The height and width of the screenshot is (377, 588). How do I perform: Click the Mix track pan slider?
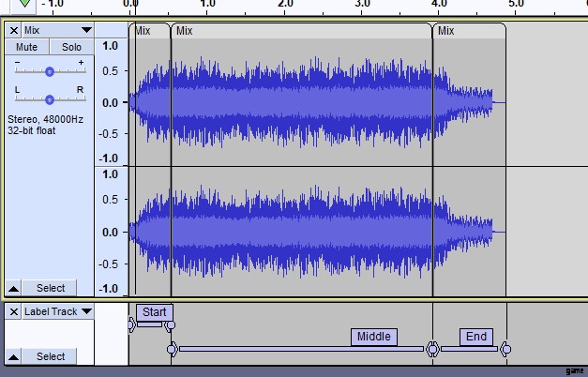49,98
